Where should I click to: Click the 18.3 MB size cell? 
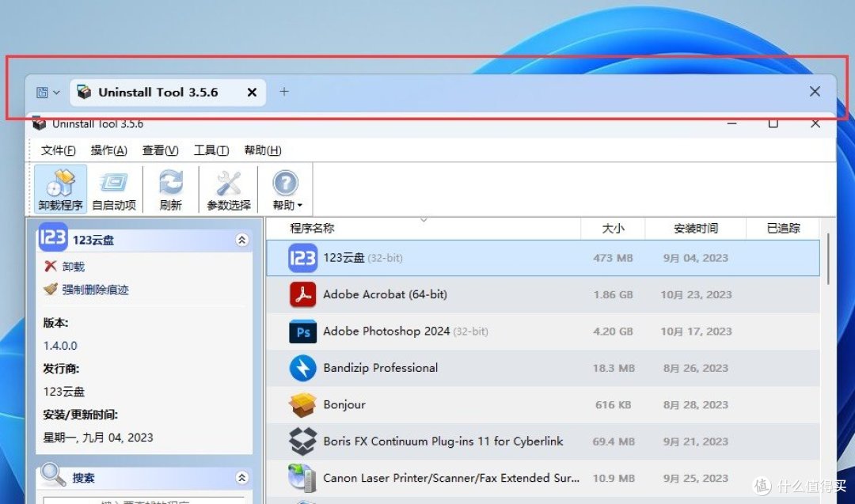tap(614, 369)
